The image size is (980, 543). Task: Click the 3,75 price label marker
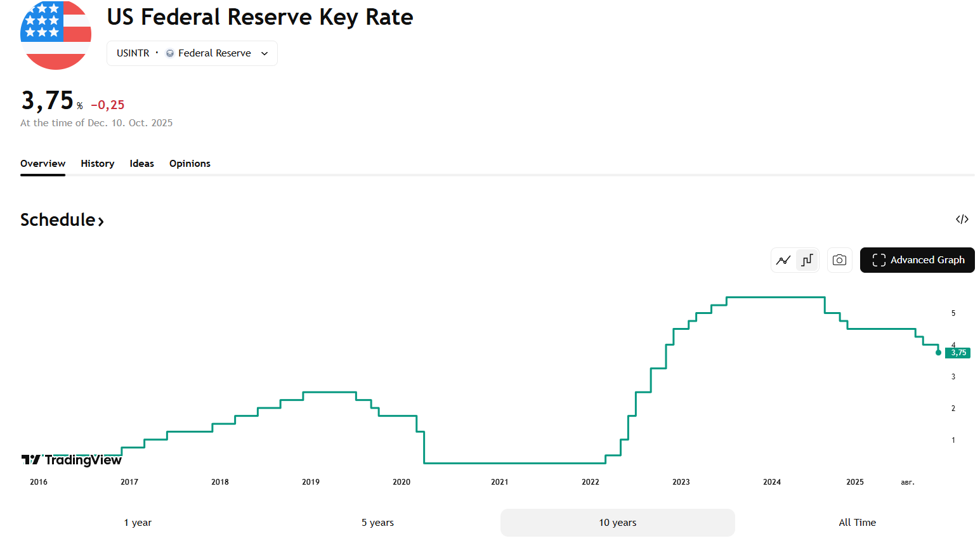(x=958, y=353)
